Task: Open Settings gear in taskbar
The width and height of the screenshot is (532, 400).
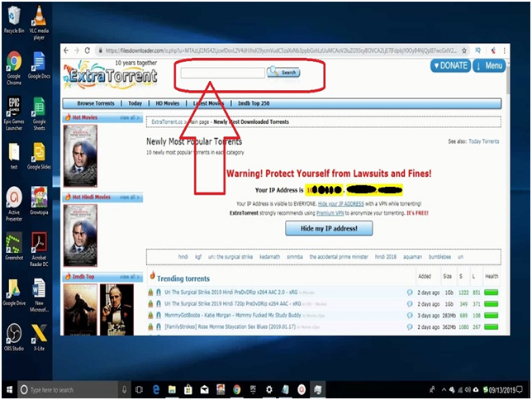Action: [269, 390]
